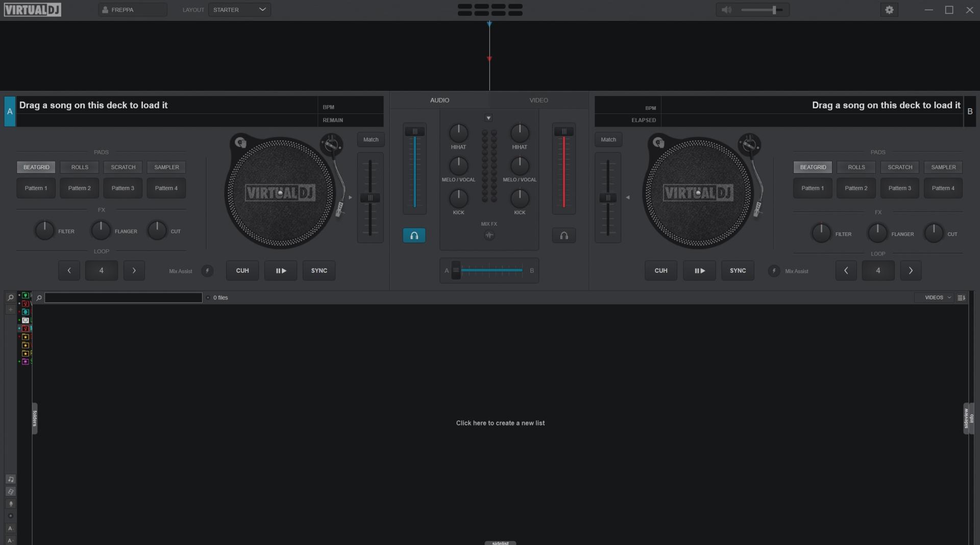Switch to the VIDEO mixer tab
980x545 pixels.
pos(538,100)
